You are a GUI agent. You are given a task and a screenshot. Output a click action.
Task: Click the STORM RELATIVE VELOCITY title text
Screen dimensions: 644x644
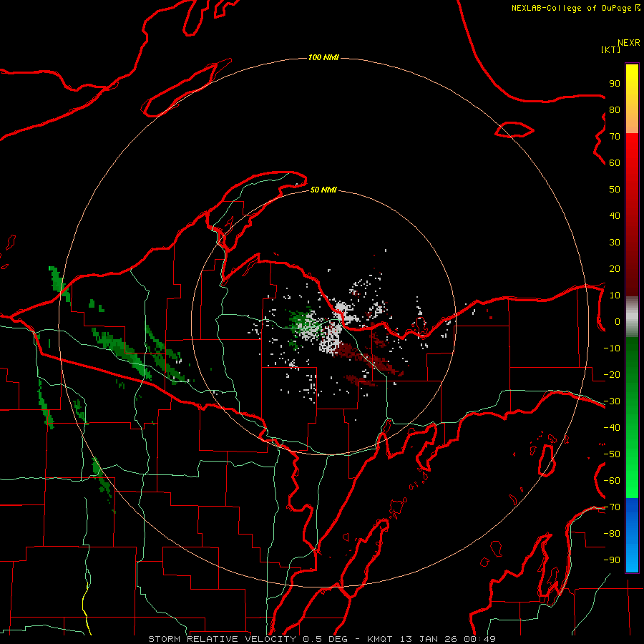222,639
